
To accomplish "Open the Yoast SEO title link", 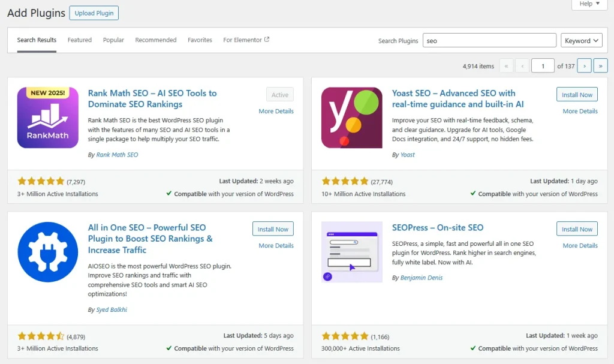I will [458, 99].
